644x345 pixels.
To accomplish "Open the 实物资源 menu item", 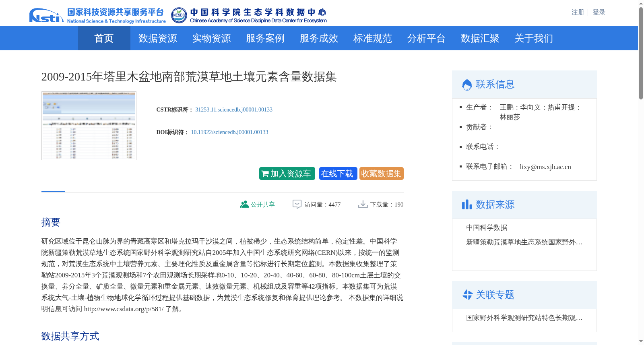I will point(211,38).
